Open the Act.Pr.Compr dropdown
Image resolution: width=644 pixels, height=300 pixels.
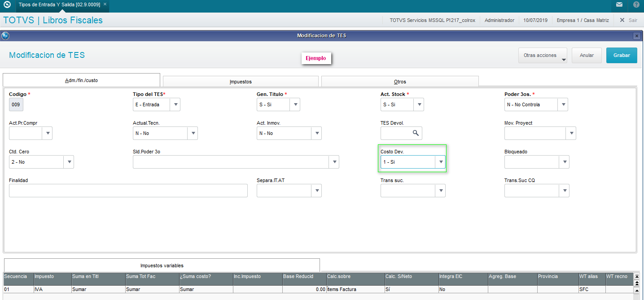tap(48, 133)
